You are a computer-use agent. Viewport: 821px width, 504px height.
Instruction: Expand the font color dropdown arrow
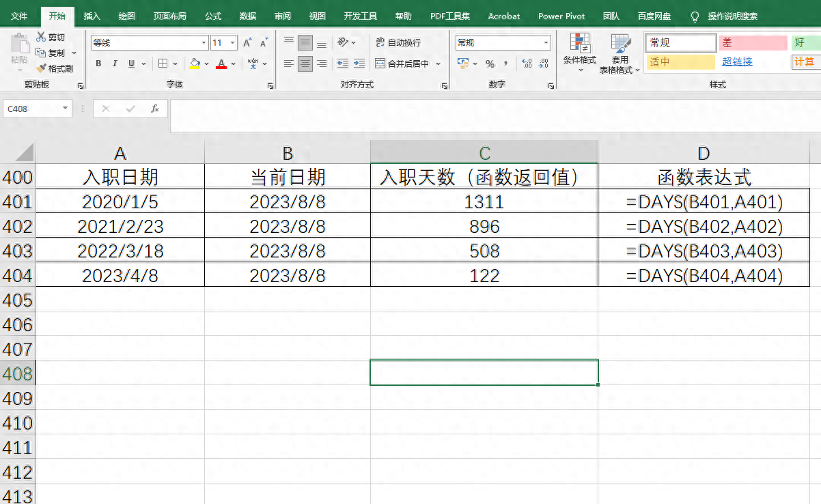coord(233,64)
